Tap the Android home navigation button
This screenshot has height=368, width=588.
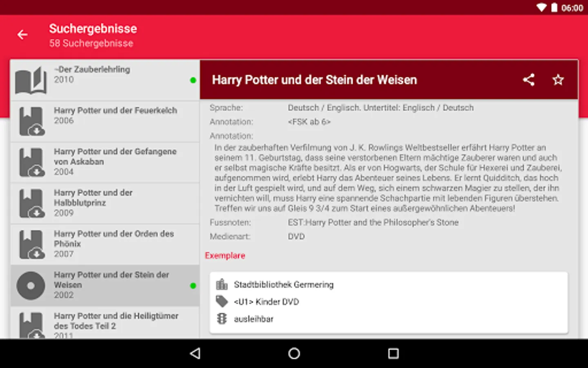(294, 353)
